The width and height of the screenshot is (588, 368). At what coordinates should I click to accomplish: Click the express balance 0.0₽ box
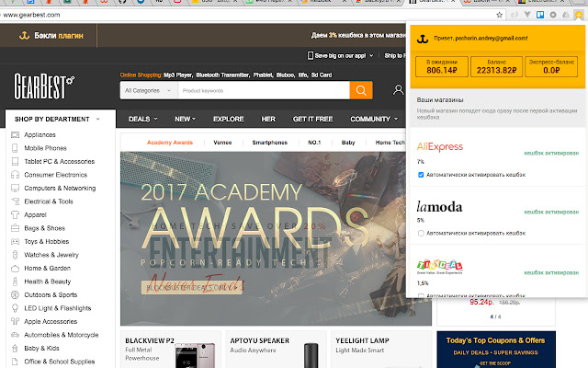pyautogui.click(x=551, y=66)
